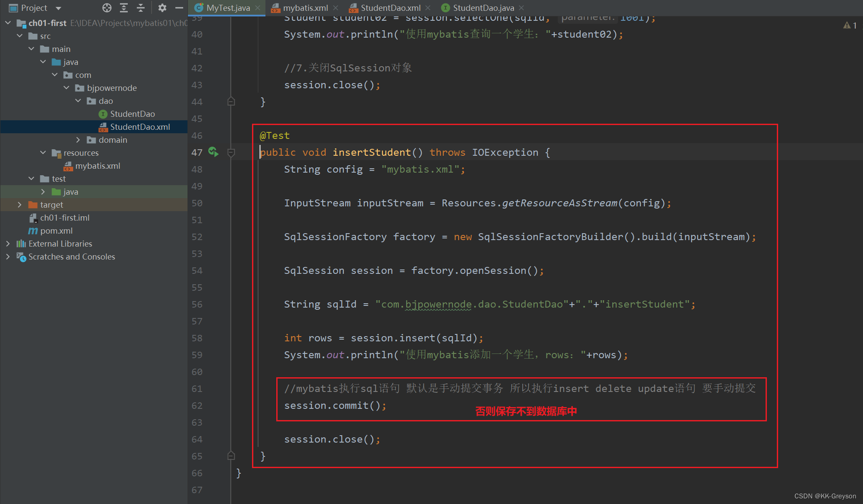Close the mybatis.xml tab
Image resolution: width=863 pixels, height=504 pixels.
[336, 8]
